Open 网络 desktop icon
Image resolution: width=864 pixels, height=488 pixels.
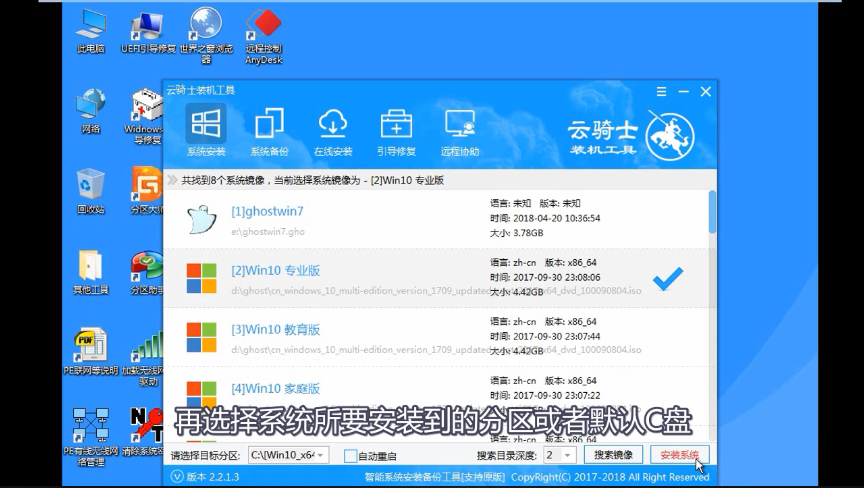click(91, 112)
